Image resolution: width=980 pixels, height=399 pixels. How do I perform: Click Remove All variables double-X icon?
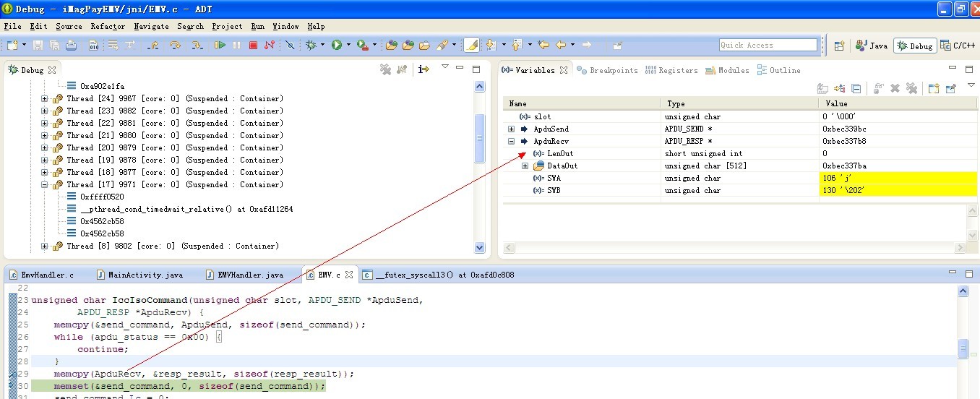(912, 89)
